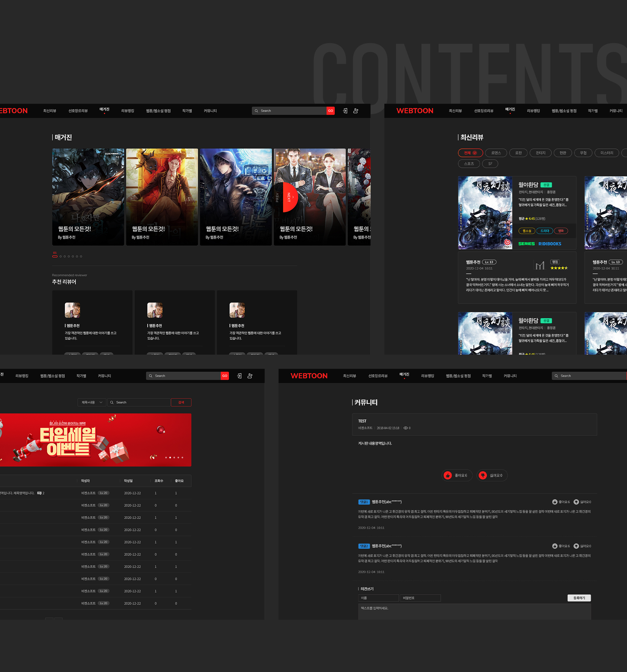
Task: Open the 최신리뷰 menu item in top-left header
Action: click(50, 111)
